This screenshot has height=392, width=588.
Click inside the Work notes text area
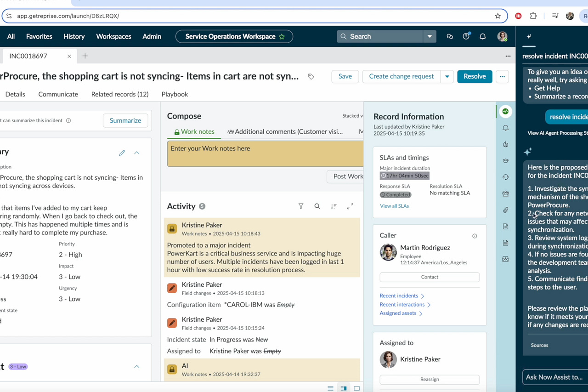tap(265, 154)
